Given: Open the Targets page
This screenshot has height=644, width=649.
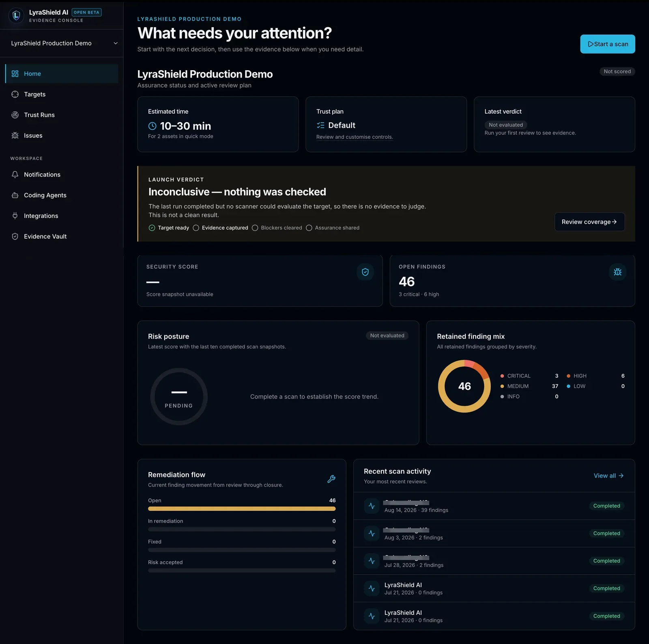Looking at the screenshot, I should (62, 94).
